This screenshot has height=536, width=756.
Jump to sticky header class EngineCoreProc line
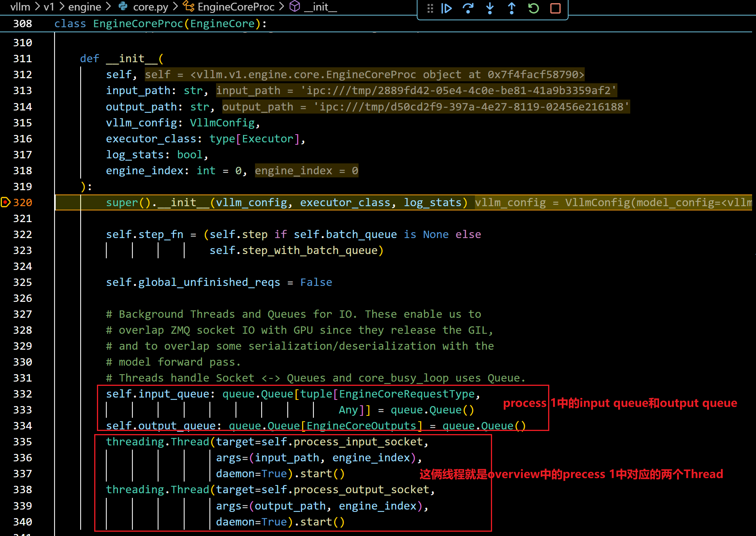(x=160, y=24)
